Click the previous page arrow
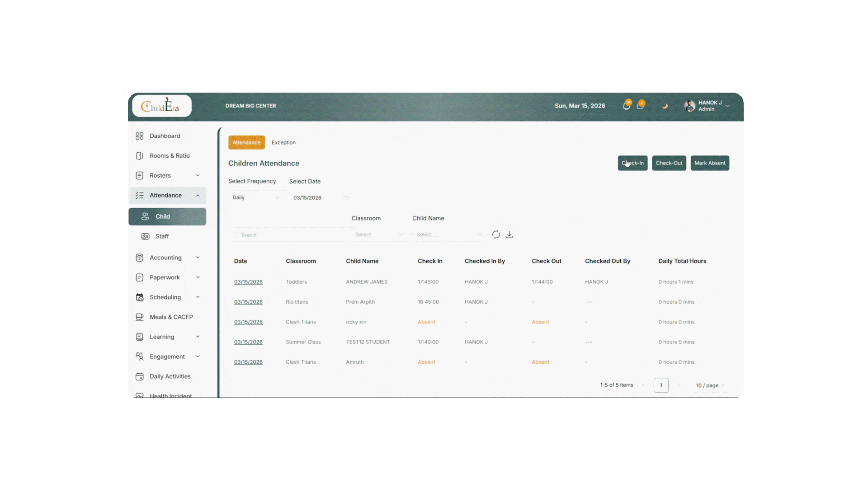The width and height of the screenshot is (868, 488). coord(643,385)
